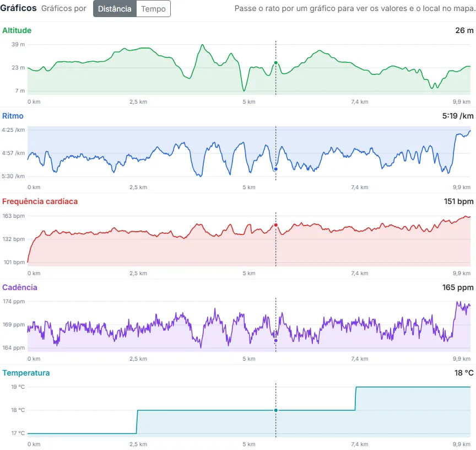Click the '7,4 km' label under Ritmo chart
Image resolution: width=476 pixels, height=450 pixels.
click(x=360, y=187)
